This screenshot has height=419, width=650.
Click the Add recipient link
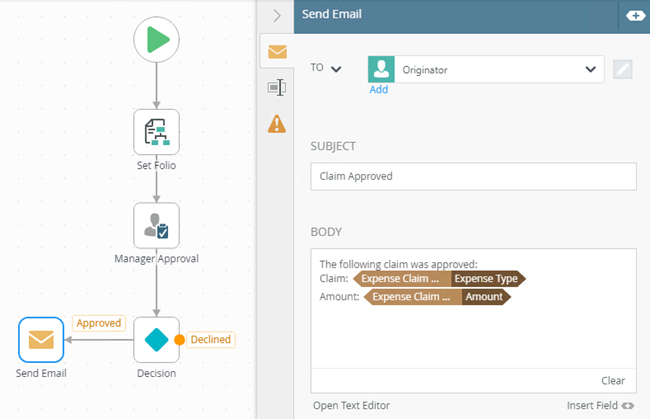tap(378, 89)
